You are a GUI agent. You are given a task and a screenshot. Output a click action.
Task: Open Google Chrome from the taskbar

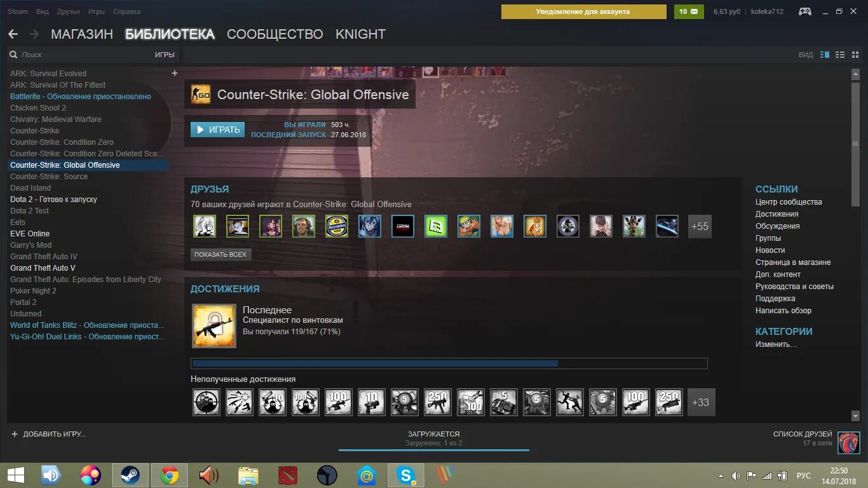pyautogui.click(x=170, y=475)
